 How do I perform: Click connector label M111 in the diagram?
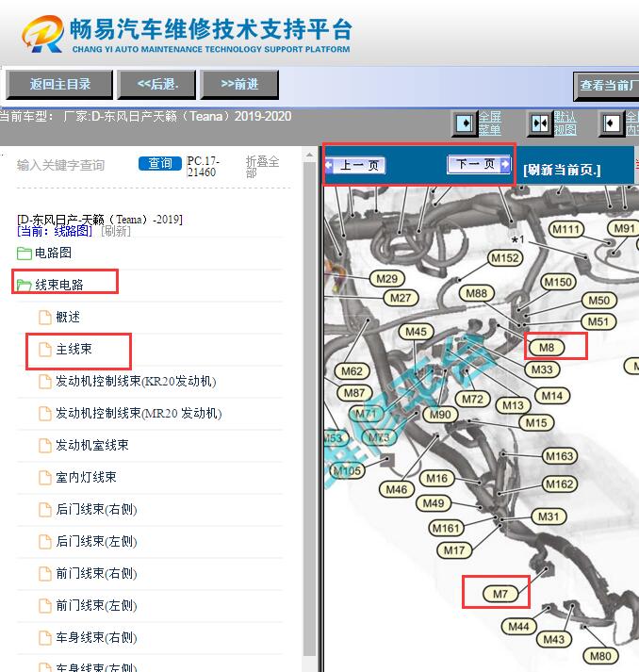click(x=566, y=229)
